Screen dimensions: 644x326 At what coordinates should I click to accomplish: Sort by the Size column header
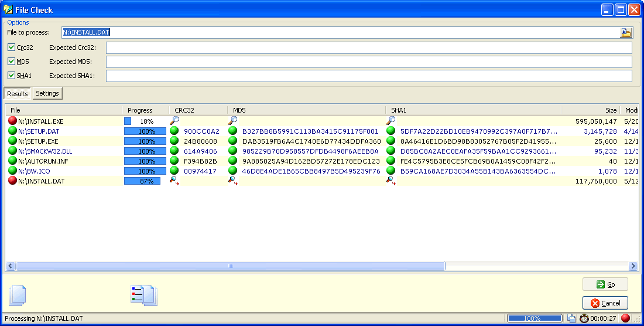tap(590, 110)
